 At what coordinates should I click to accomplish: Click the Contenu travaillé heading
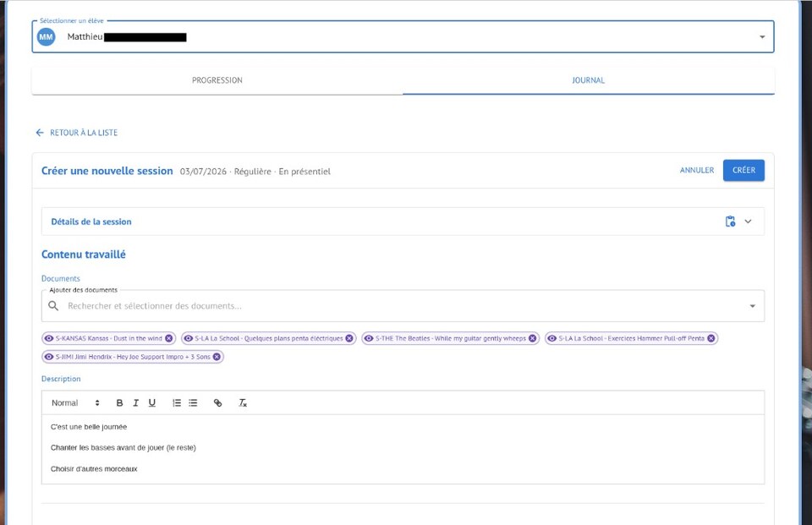[x=84, y=254]
